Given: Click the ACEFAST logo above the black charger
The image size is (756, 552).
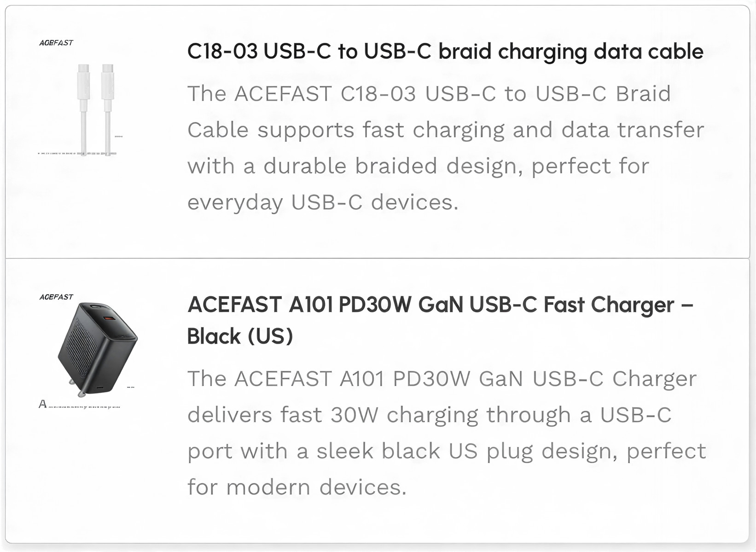Looking at the screenshot, I should (x=56, y=297).
